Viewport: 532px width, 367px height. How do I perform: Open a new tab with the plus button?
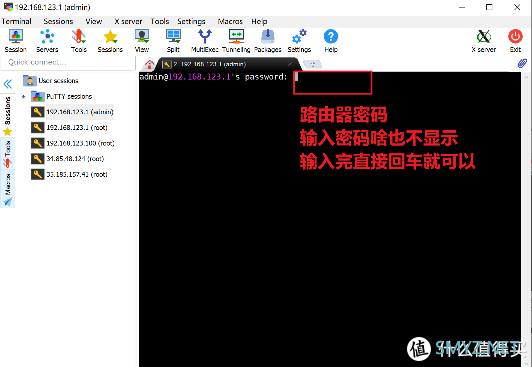pos(312,64)
